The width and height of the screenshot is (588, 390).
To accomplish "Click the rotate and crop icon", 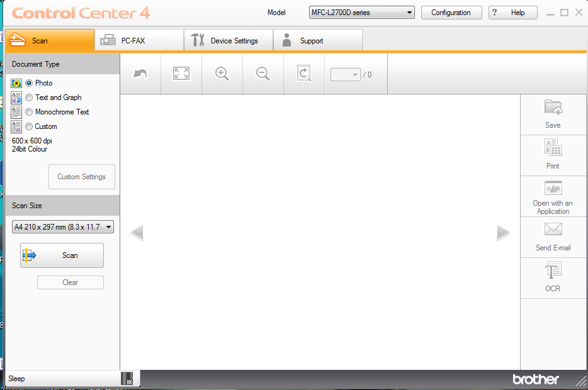I will click(303, 74).
